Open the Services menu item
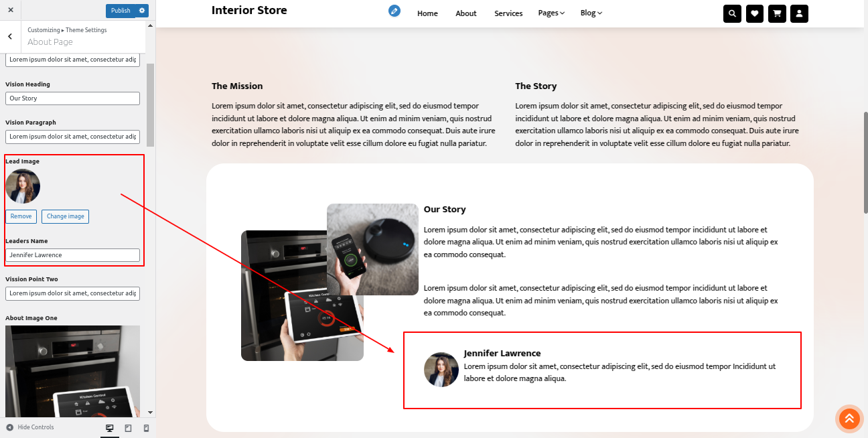This screenshot has height=438, width=868. (x=508, y=13)
